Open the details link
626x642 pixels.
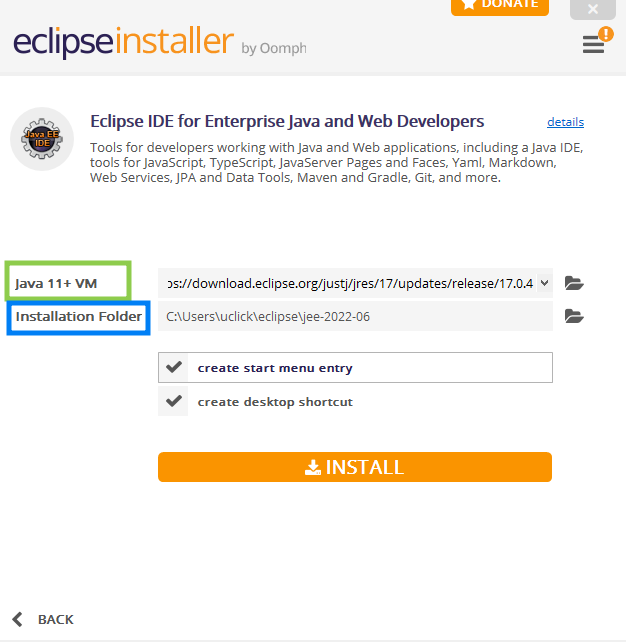coord(565,122)
